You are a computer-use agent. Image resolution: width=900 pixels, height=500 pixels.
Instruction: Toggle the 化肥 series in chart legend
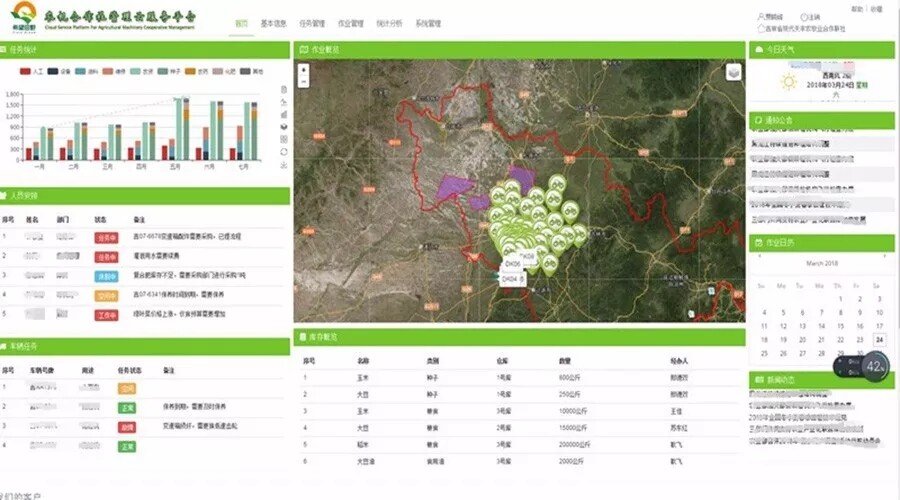(224, 71)
